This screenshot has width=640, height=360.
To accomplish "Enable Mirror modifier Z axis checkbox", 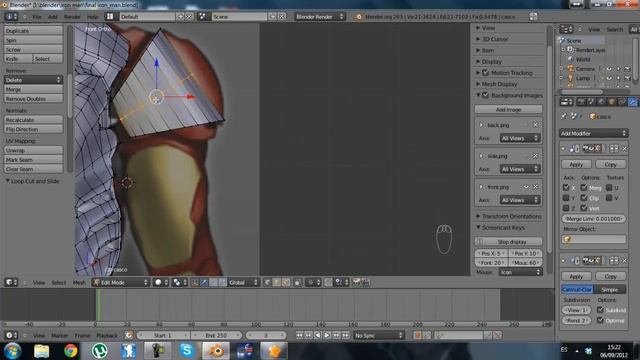I will [x=566, y=208].
